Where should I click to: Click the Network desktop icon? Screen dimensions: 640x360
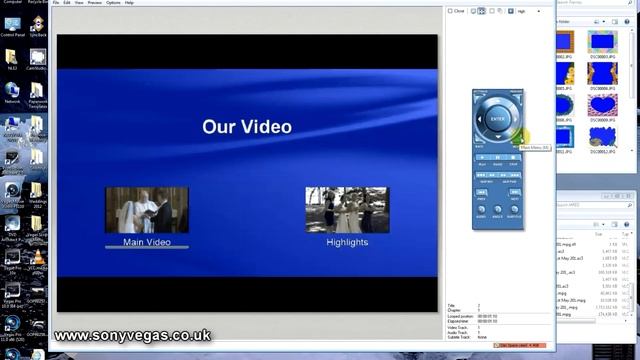12,93
